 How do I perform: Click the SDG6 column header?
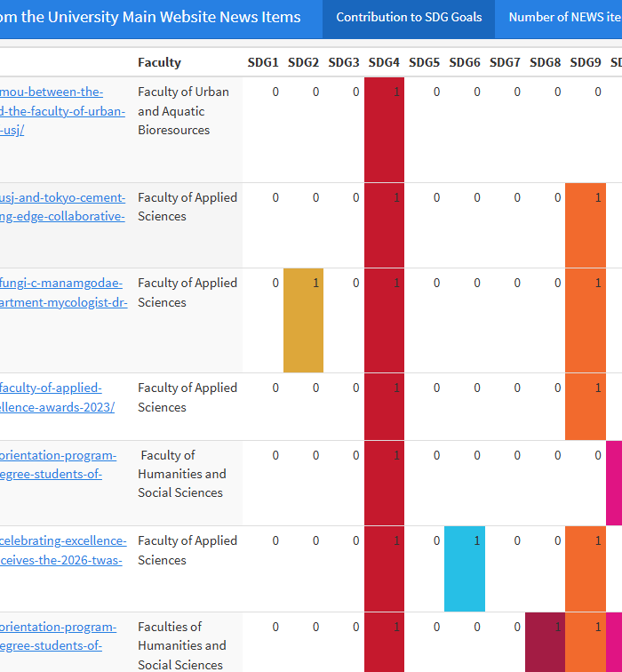pos(465,62)
